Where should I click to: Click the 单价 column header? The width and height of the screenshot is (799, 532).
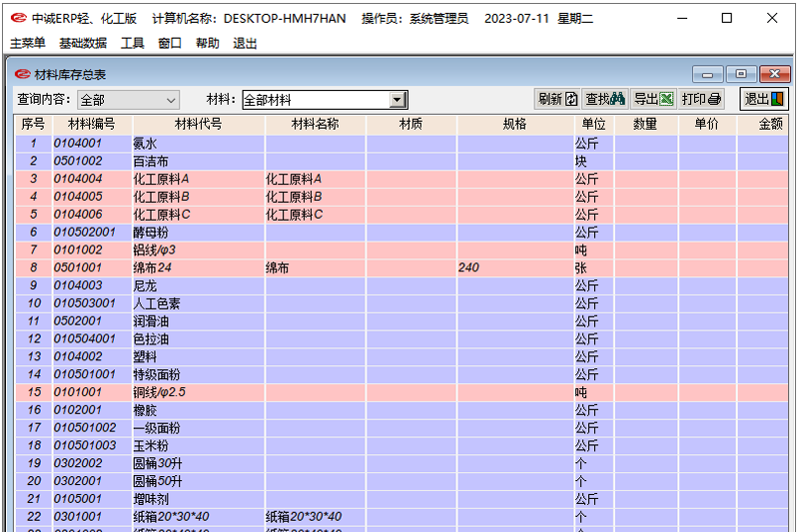point(707,124)
